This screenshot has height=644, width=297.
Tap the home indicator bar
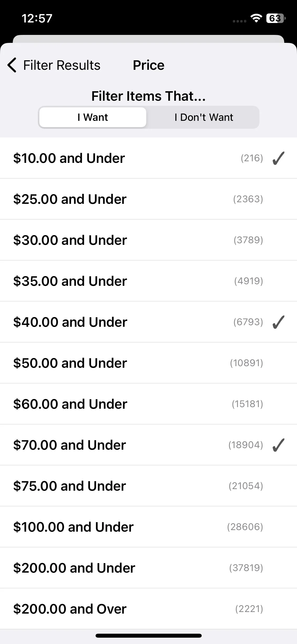[x=149, y=636]
